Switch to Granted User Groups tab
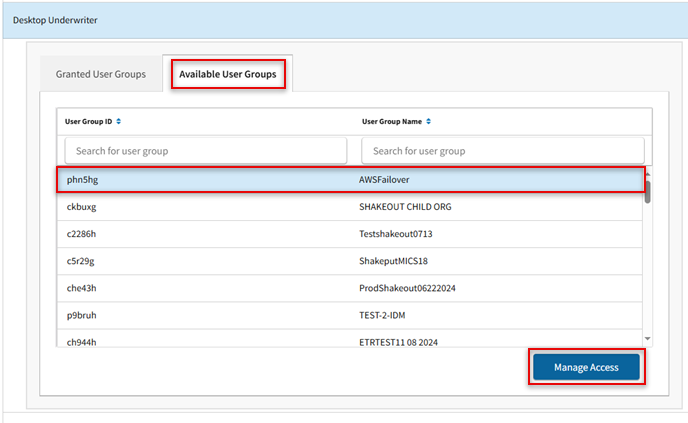This screenshot has width=688, height=423. coord(100,74)
